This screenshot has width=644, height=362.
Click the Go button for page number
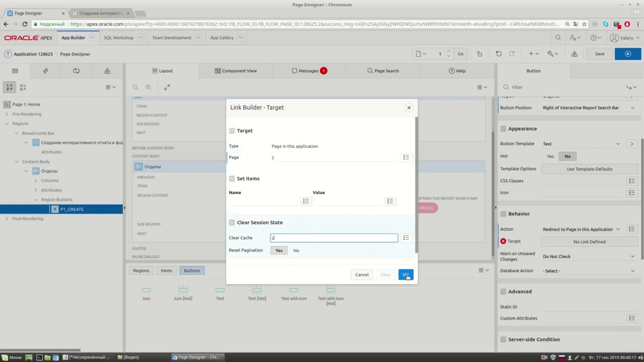(460, 54)
